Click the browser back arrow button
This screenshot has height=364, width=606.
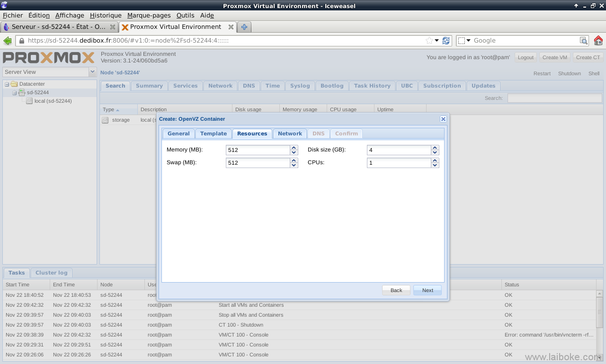pos(8,41)
